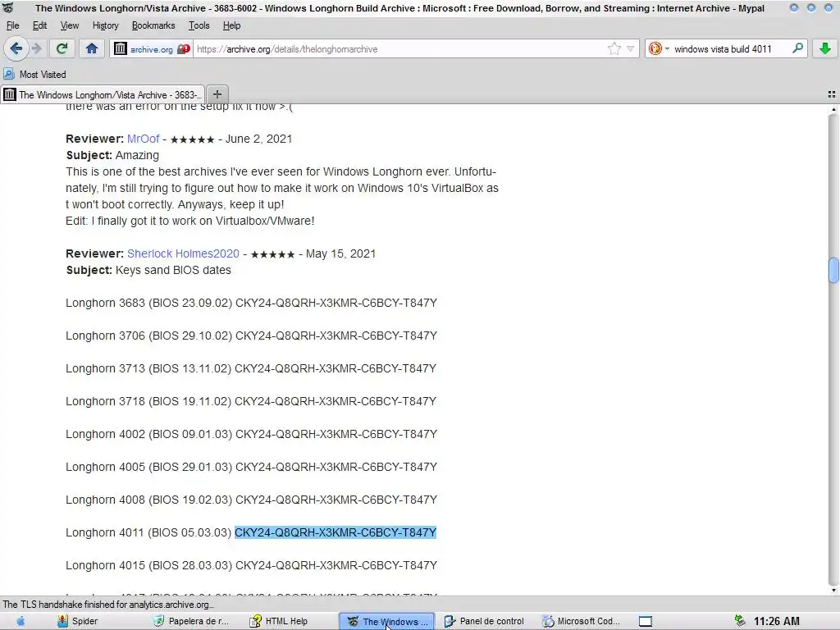Click the Longhorn 4002 BIOS 09.01.03 line

click(x=251, y=434)
